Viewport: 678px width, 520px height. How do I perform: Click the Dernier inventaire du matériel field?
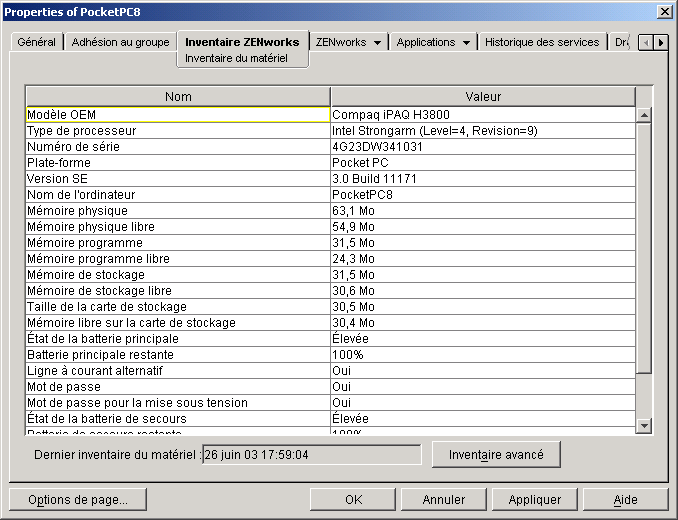click(312, 455)
